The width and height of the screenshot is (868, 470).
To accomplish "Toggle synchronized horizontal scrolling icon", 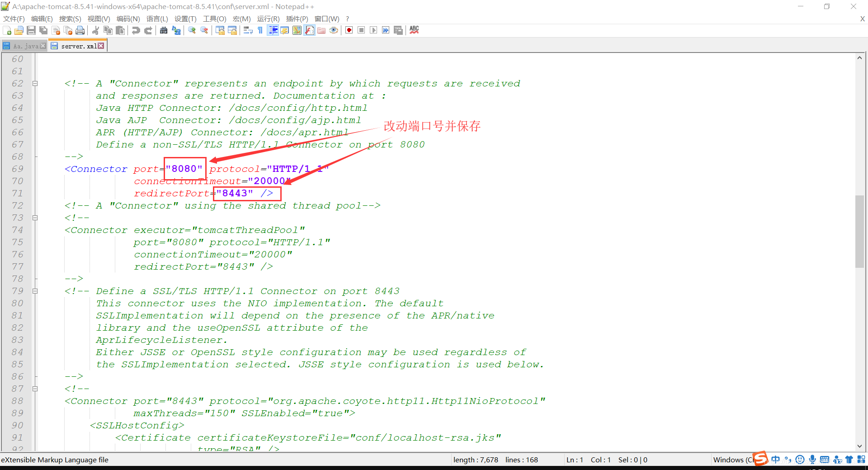I will [x=232, y=30].
